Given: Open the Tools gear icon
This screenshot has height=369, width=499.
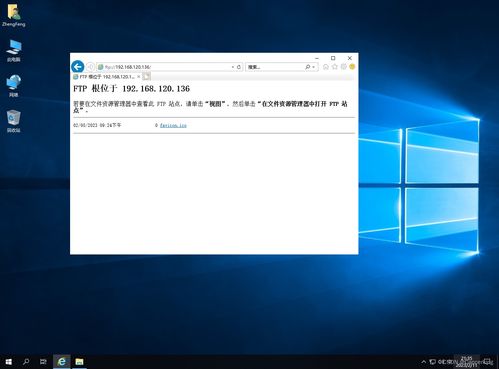Looking at the screenshot, I should 344,67.
